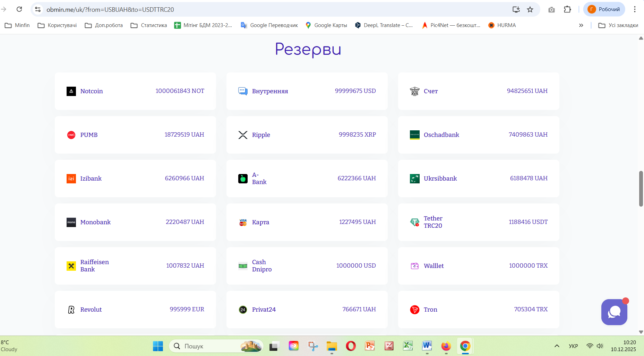644x356 pixels.
Task: Open the Статистика bookmark folder
Action: 149,25
